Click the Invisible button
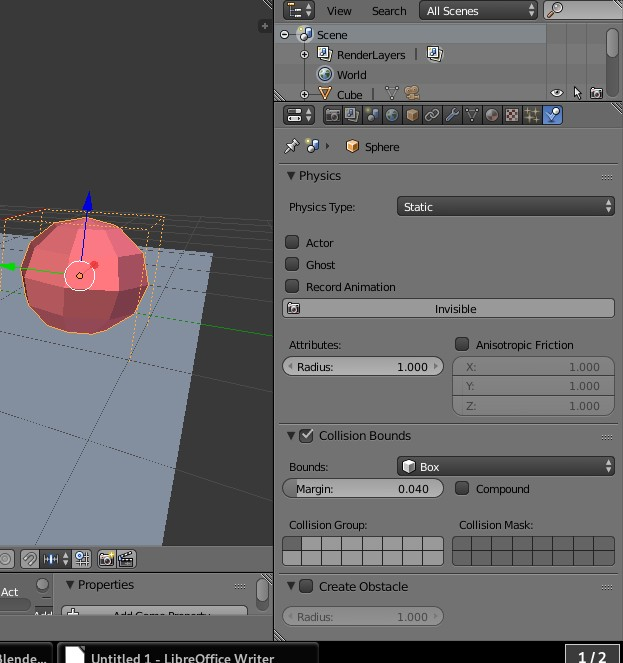The height and width of the screenshot is (663, 623). point(448,308)
